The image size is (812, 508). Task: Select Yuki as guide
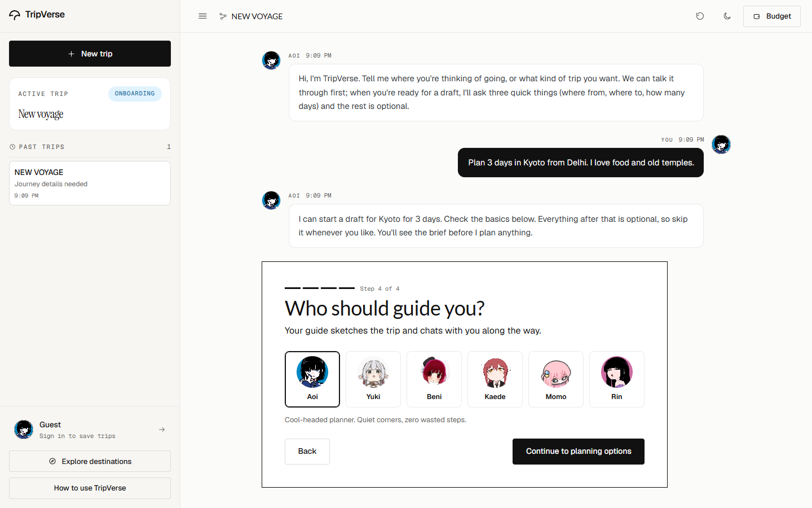373,379
